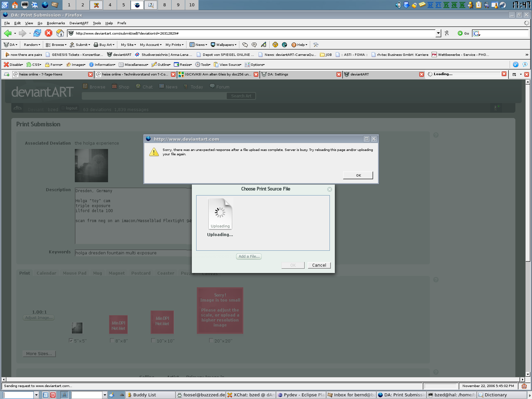Enable the 8"x8" size checkbox
The height and width of the screenshot is (399, 532).
tap(112, 340)
